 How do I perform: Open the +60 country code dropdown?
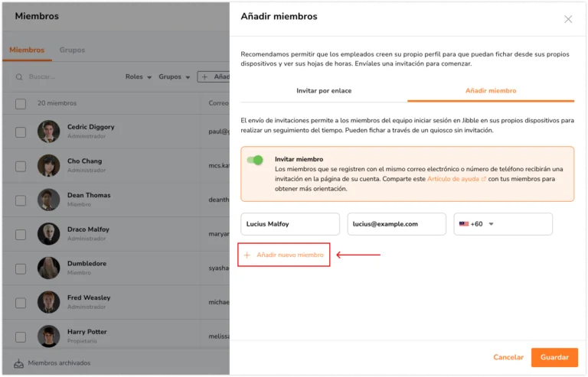[477, 224]
